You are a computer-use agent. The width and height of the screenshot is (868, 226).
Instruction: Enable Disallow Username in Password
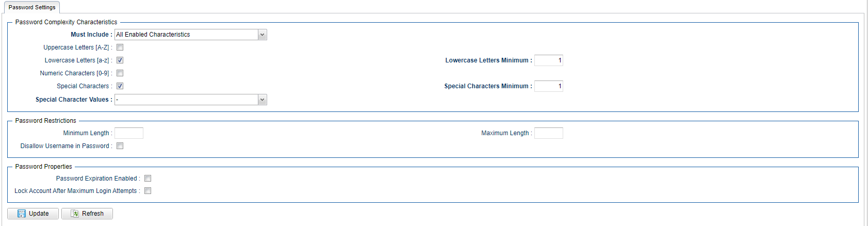[x=120, y=146]
